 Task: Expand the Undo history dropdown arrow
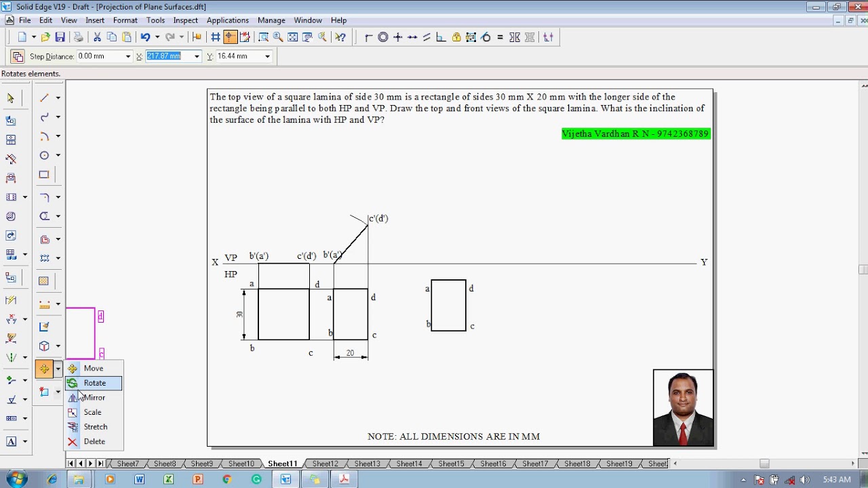tap(157, 37)
